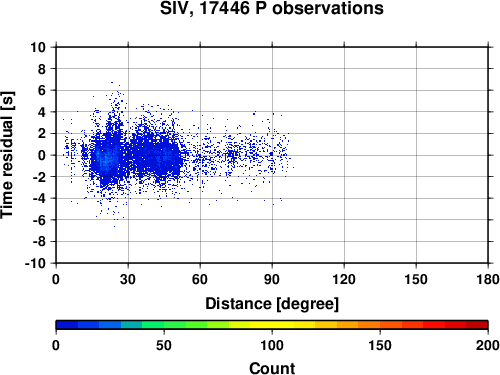Click the colorbar tick label '200'
The width and height of the screenshot is (500, 375).
(x=488, y=345)
